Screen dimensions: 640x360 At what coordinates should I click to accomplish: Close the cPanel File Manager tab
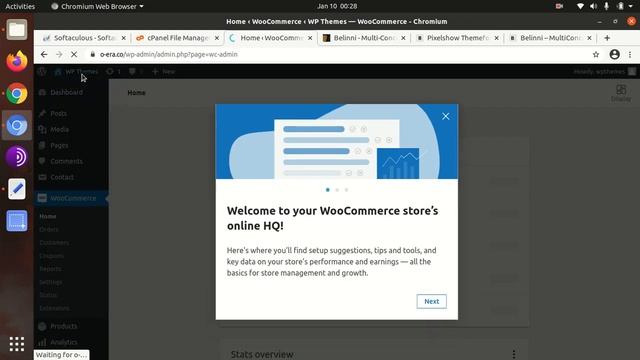[x=217, y=38]
